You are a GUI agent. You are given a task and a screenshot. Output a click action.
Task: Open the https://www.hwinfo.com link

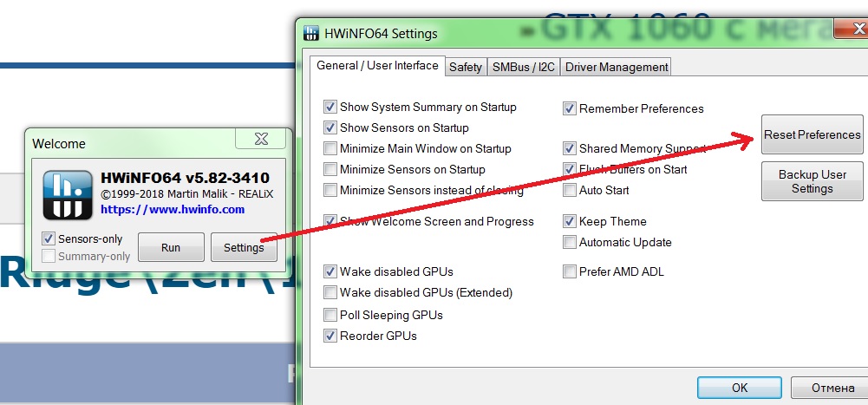point(173,210)
